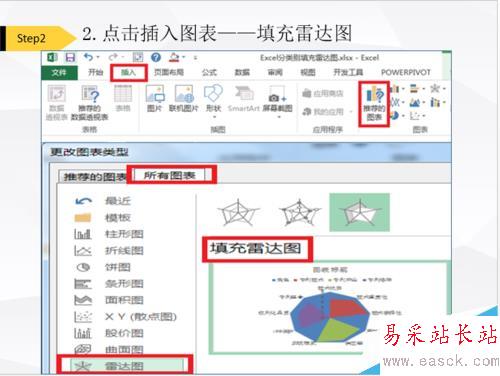500x376 pixels.
Task: Switch to the 开发工具 ribbon tab
Action: tap(348, 72)
